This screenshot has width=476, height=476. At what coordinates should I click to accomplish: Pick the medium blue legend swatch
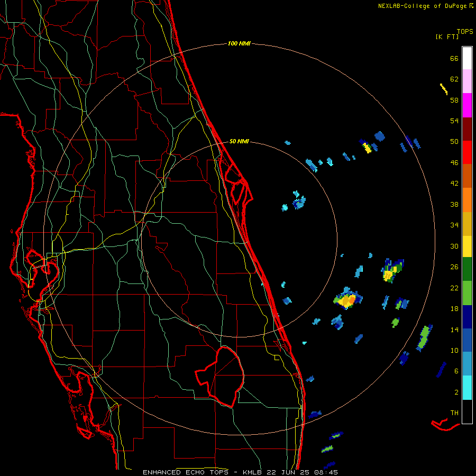467,340
